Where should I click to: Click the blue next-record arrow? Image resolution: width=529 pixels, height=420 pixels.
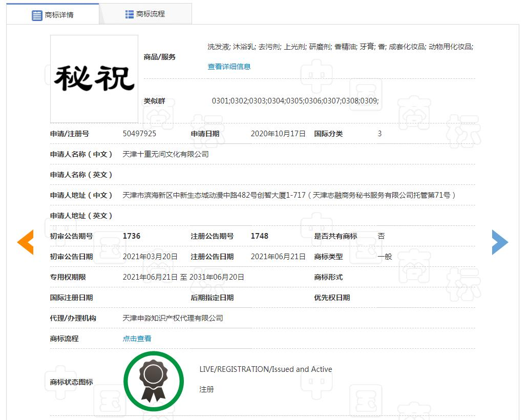tap(500, 242)
